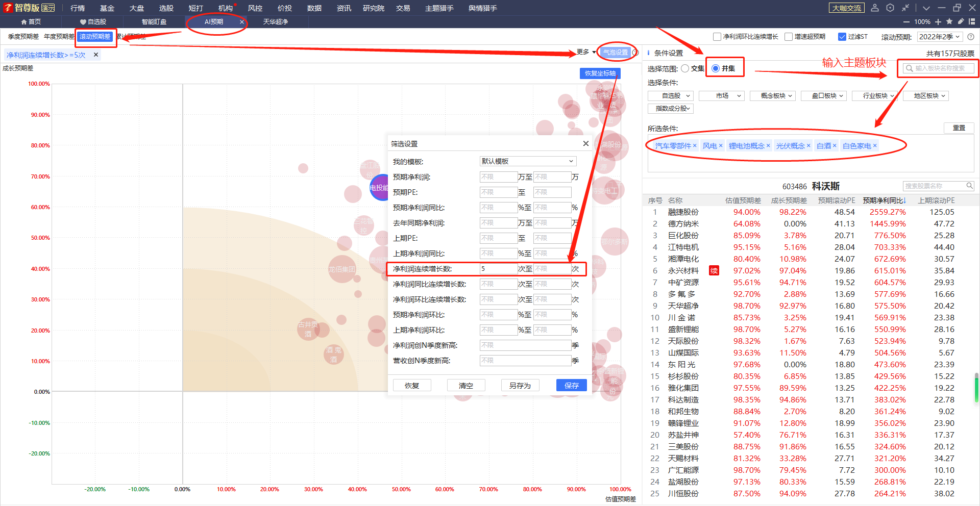Click the 保存 button in the filter dialog

pyautogui.click(x=572, y=386)
